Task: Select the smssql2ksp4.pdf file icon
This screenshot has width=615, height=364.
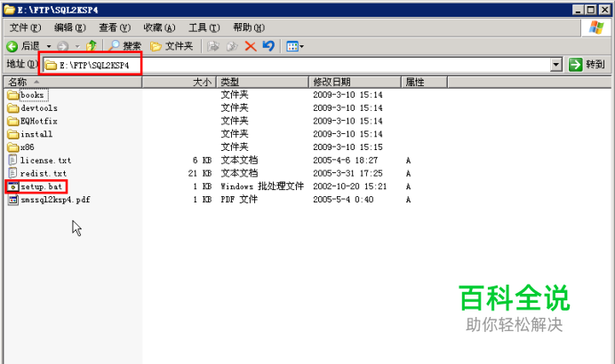Action: 13,200
